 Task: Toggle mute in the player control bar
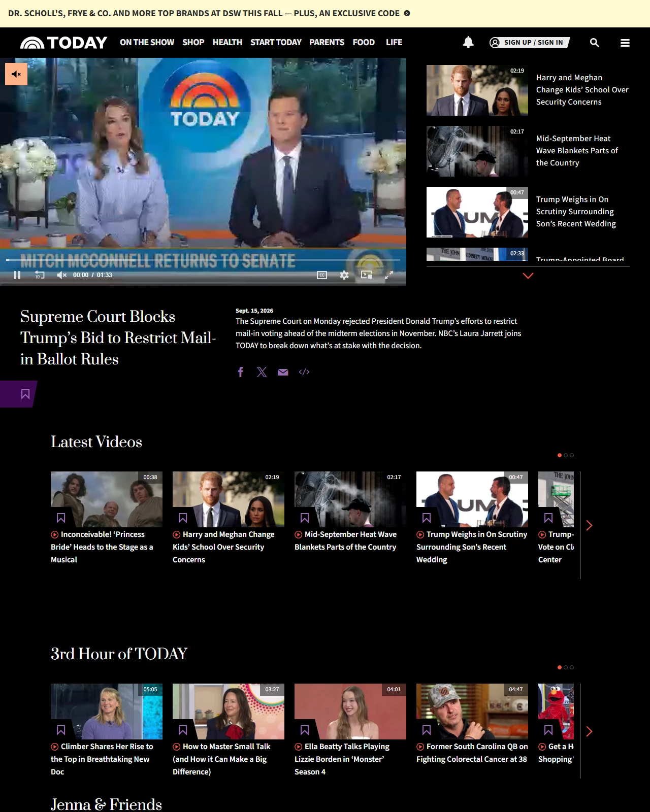(x=61, y=275)
